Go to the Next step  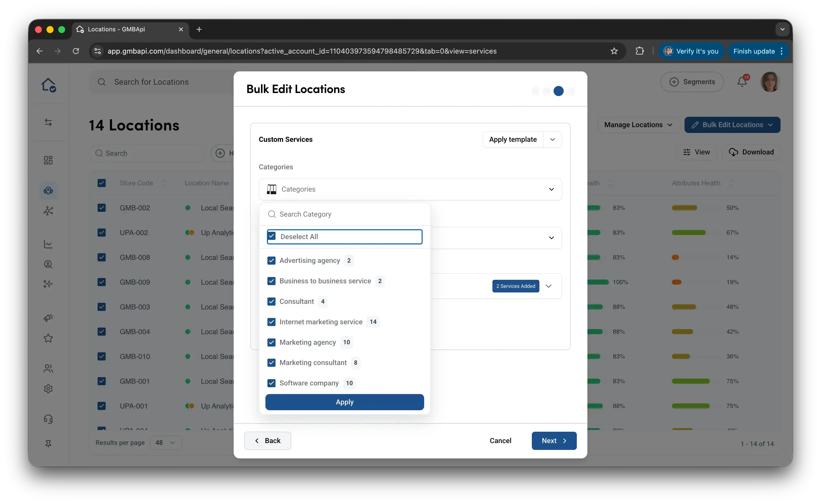pyautogui.click(x=554, y=441)
